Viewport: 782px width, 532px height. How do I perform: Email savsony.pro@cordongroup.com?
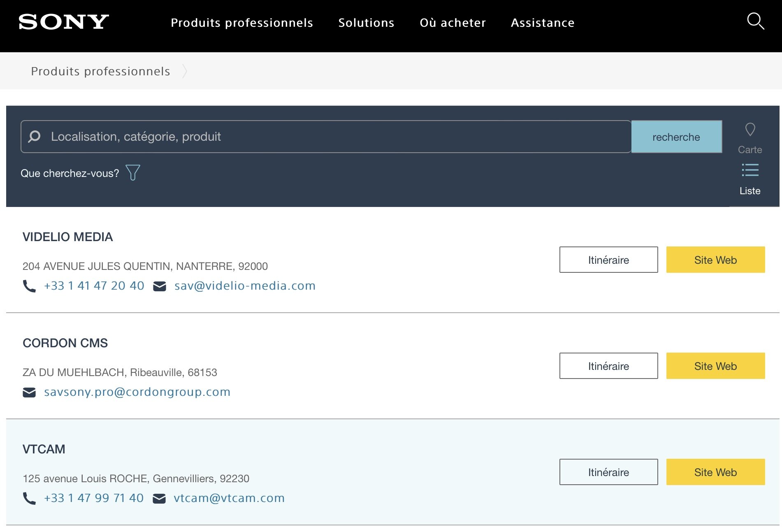137,392
